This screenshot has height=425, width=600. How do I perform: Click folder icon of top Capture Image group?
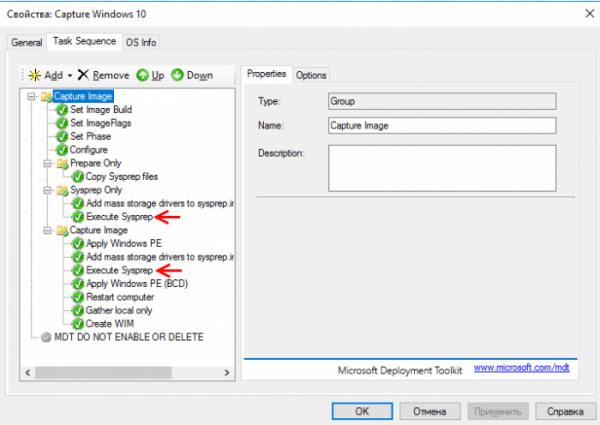coord(47,96)
